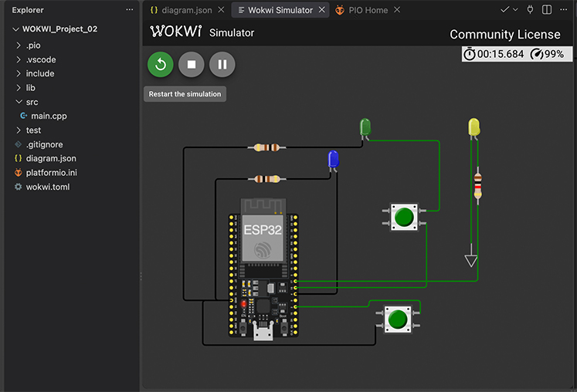Open platformio.ini file
This screenshot has width=577, height=392.
click(x=52, y=173)
